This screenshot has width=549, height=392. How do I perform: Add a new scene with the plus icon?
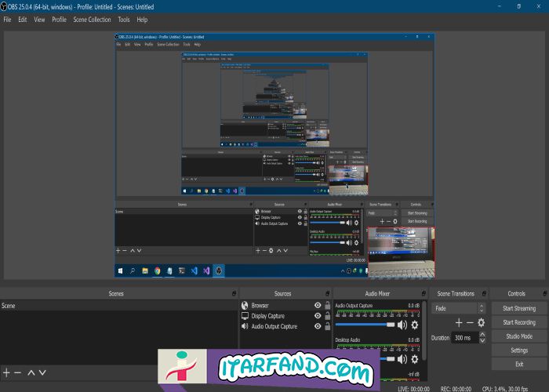[x=6, y=372]
